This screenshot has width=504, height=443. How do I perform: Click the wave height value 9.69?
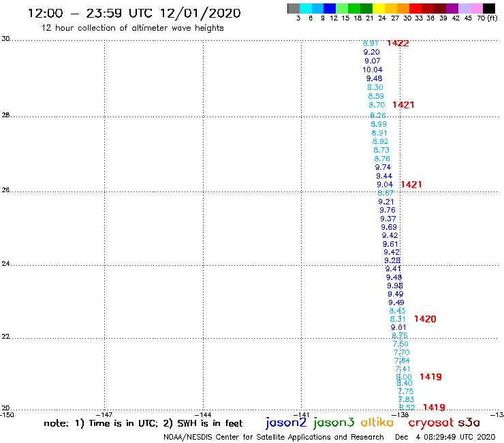(x=389, y=227)
